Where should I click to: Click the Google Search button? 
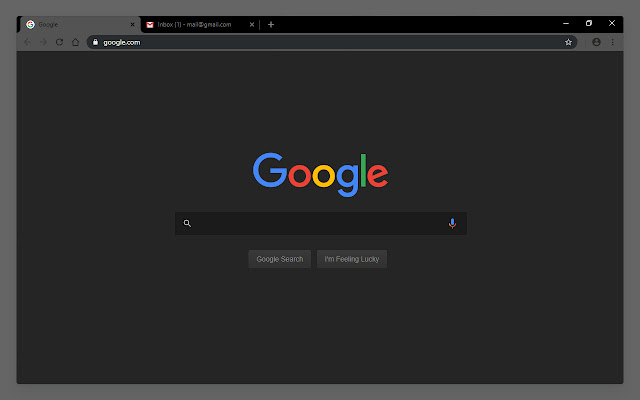pyautogui.click(x=280, y=259)
